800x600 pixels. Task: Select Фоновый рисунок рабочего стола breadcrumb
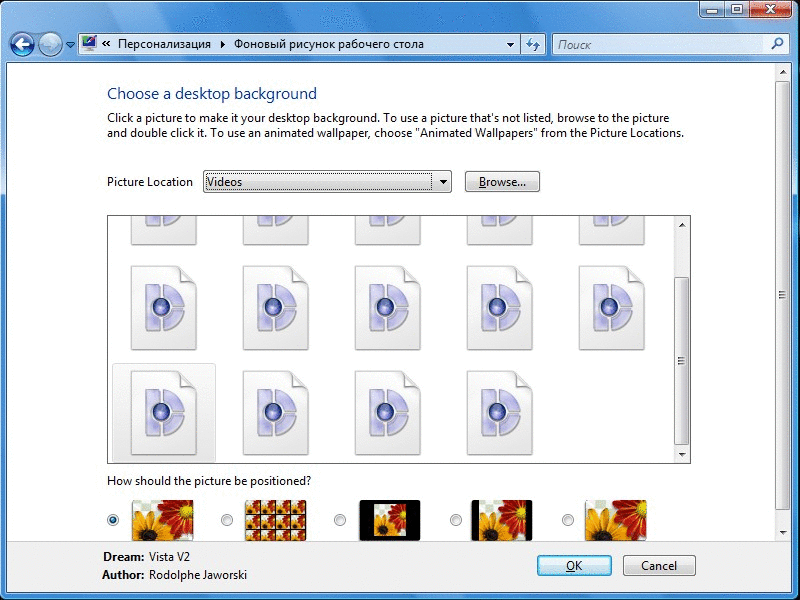(329, 44)
